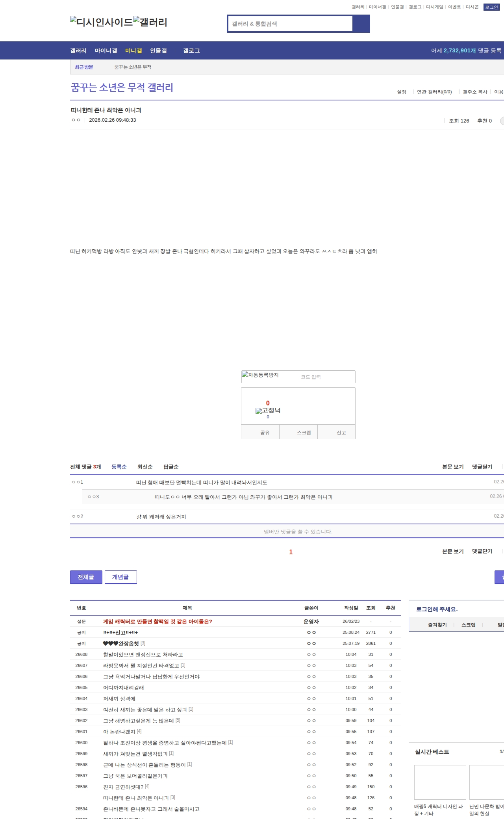Open the first 실시간 베스트 thumbnail

(440, 782)
